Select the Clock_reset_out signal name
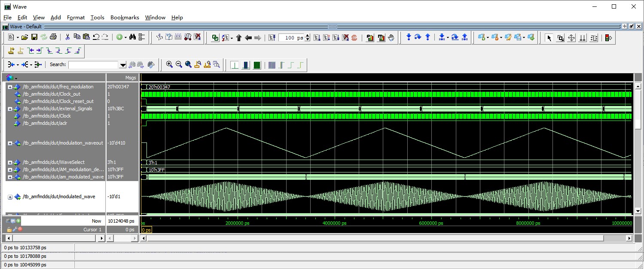Viewport: 644px width, 269px height. tap(58, 101)
